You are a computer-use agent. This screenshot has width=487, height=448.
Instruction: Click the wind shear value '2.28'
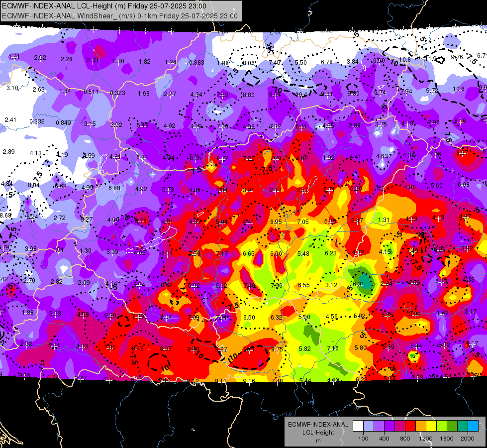(67, 59)
